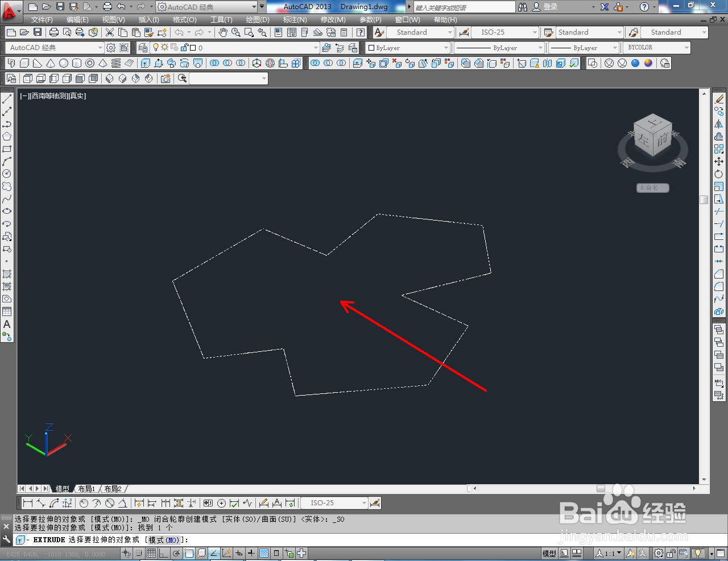Select the Line tool in draw toolbar

tap(7, 99)
